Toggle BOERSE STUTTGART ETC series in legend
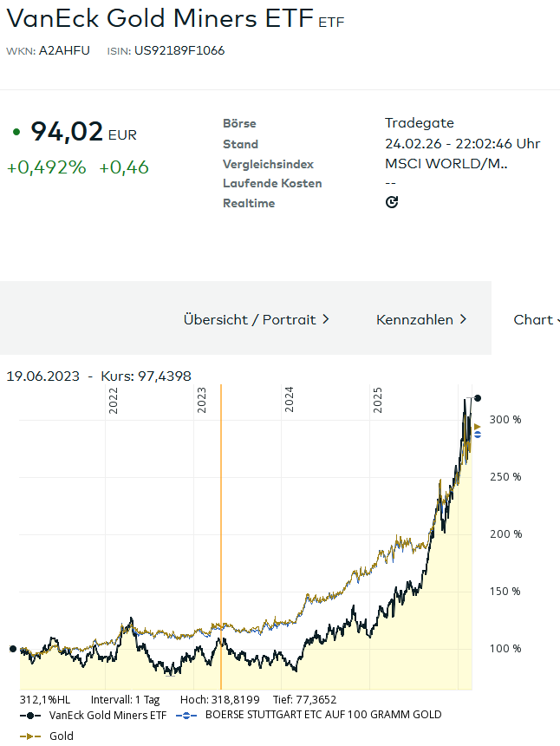 tap(323, 715)
